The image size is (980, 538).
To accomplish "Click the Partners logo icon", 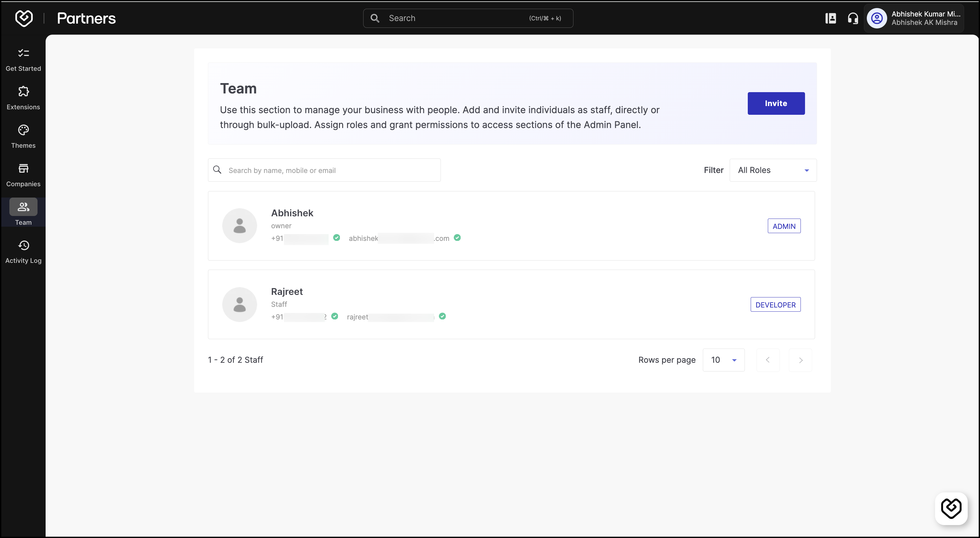I will click(24, 18).
